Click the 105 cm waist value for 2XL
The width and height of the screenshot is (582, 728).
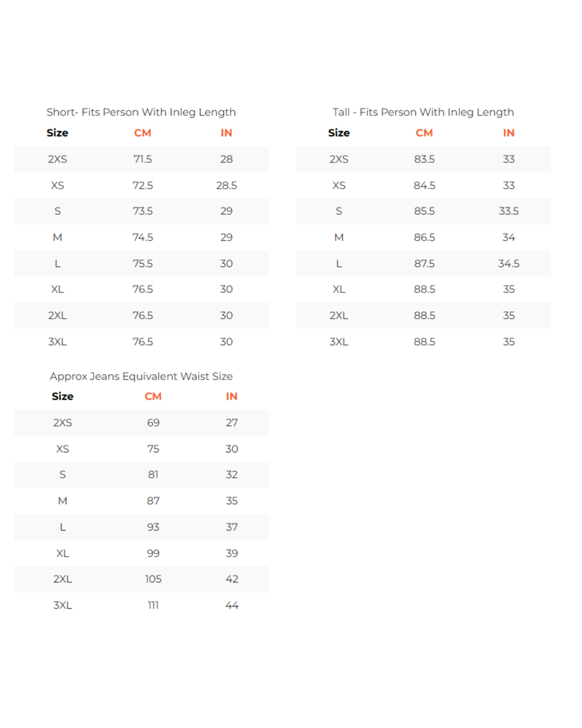click(153, 579)
